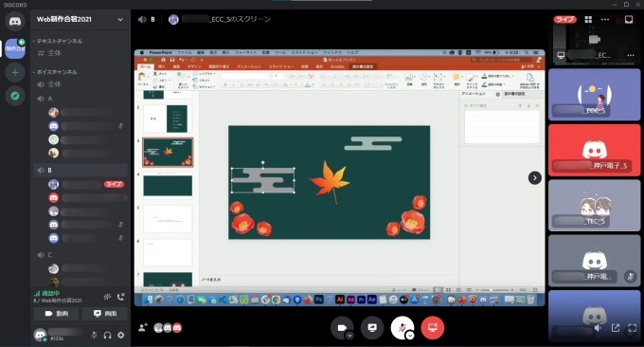The width and height of the screenshot is (644, 347).
Task: Open the アニメーション ribbon tab in PowerPoint
Action: tap(249, 66)
